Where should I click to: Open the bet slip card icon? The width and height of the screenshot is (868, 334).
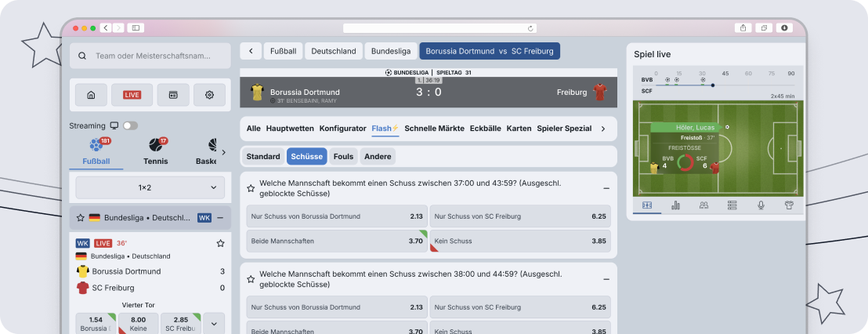pos(173,95)
